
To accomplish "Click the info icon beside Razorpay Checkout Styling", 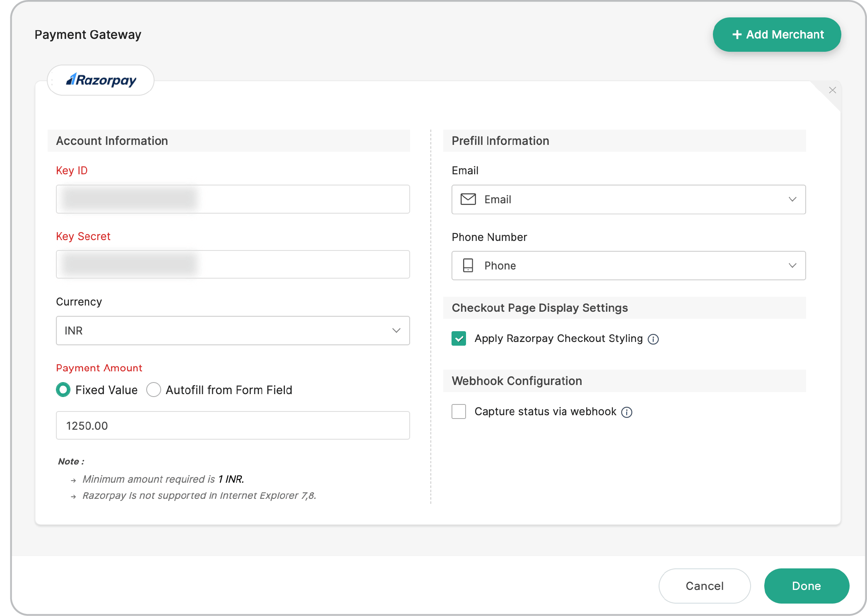I will point(653,339).
